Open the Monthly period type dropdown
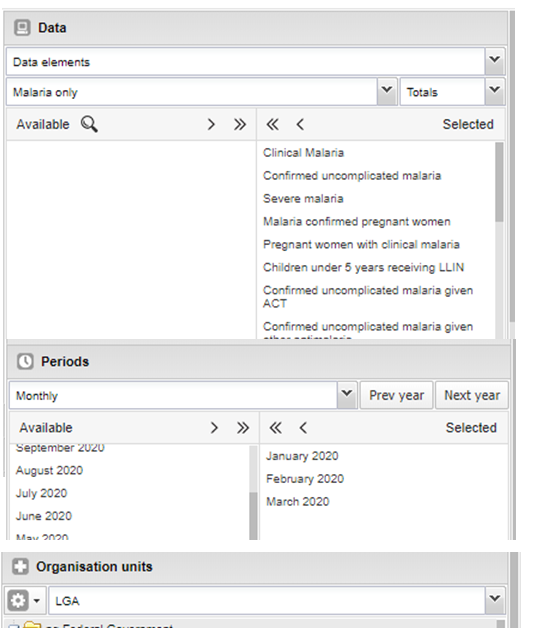The width and height of the screenshot is (534, 628). click(347, 395)
